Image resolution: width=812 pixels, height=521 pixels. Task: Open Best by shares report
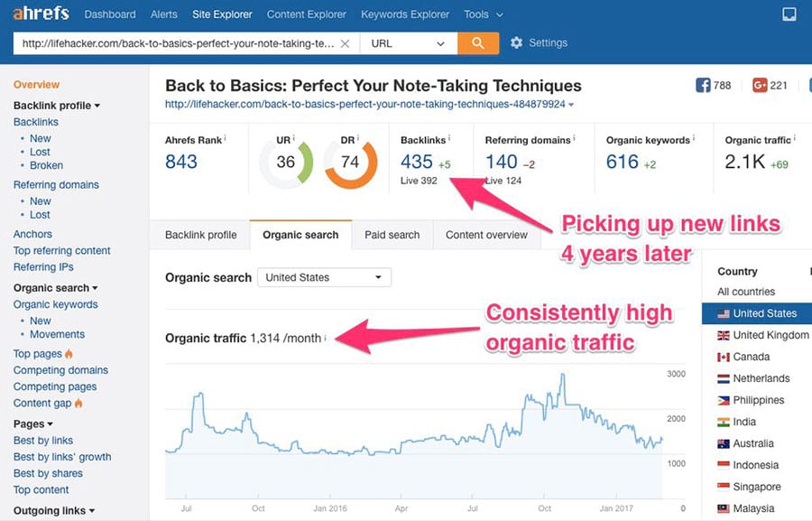[x=48, y=473]
